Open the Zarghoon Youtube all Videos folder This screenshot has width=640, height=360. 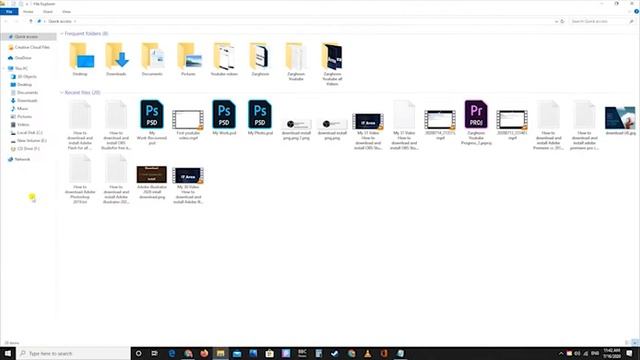pos(332,64)
